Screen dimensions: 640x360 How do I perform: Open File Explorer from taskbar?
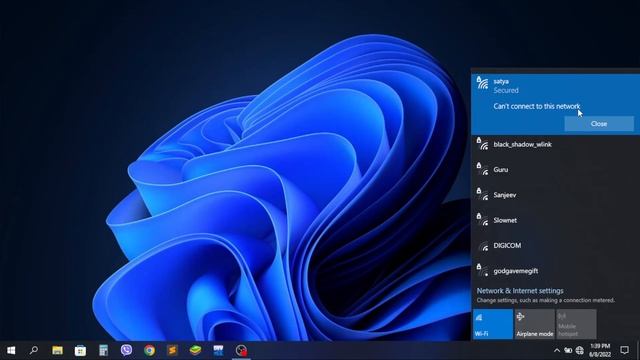tap(57, 350)
